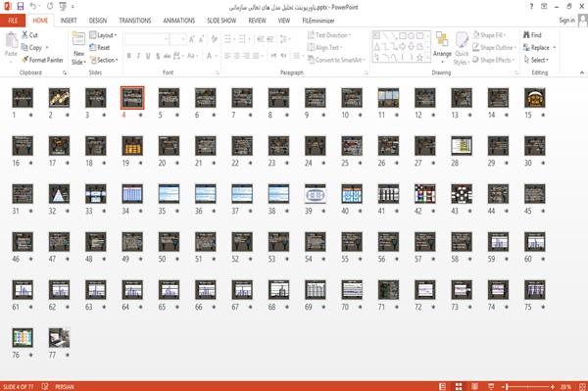
Task: Toggle Bold formatting
Action: click(128, 56)
